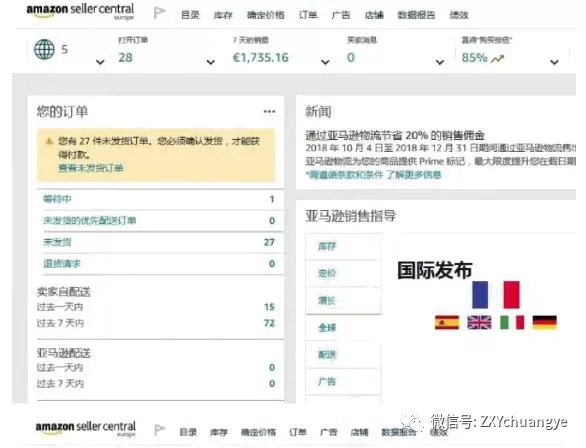Screen dimensions: 586x448
Task: Click the 85% buy box percentage
Action: [x=475, y=58]
